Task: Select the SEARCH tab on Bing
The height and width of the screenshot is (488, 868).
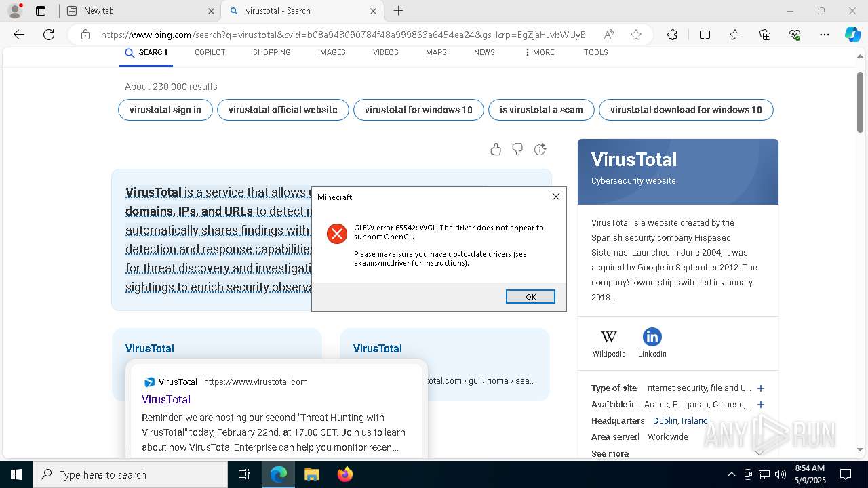Action: (x=146, y=52)
